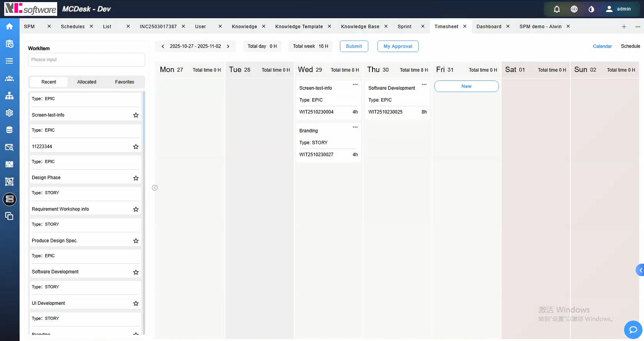
Task: Open options for Software Development card
Action: tap(424, 85)
